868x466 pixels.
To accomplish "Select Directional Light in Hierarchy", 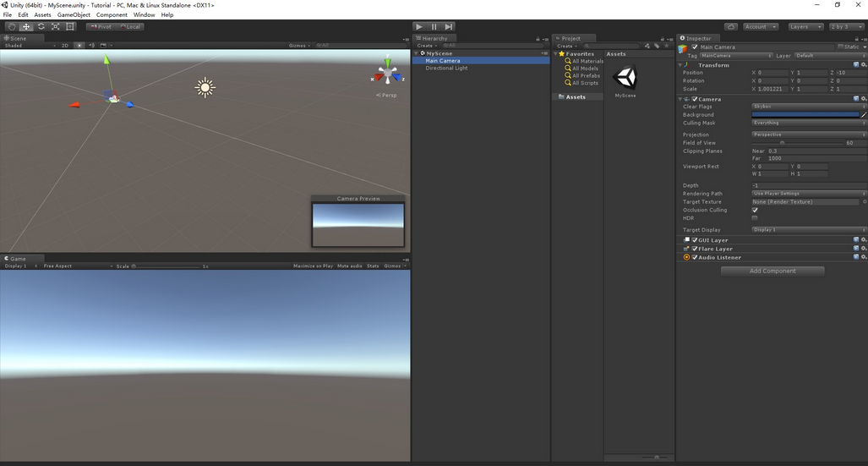I will [481, 68].
